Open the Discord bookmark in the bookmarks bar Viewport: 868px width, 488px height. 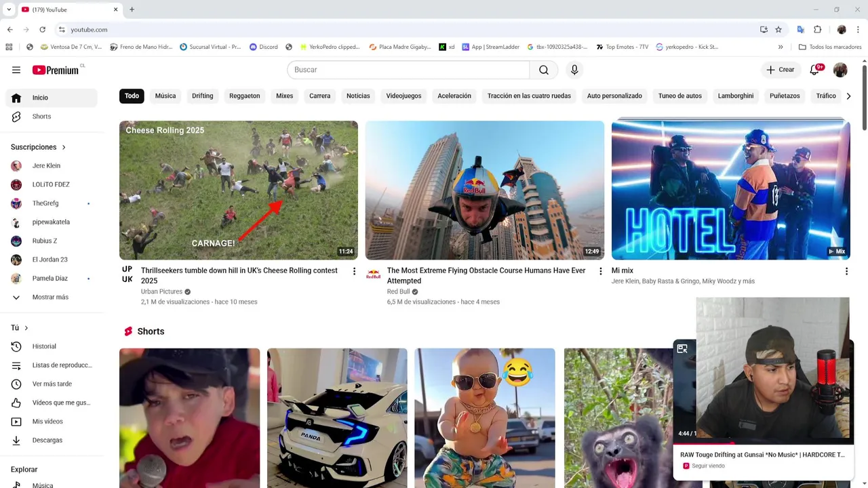[x=264, y=47]
